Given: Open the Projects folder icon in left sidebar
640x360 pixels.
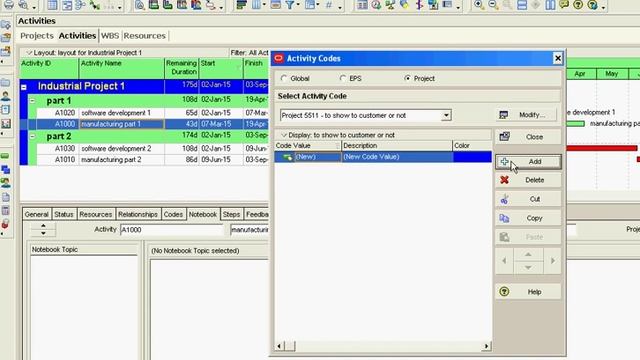Looking at the screenshot, I should [x=5, y=82].
